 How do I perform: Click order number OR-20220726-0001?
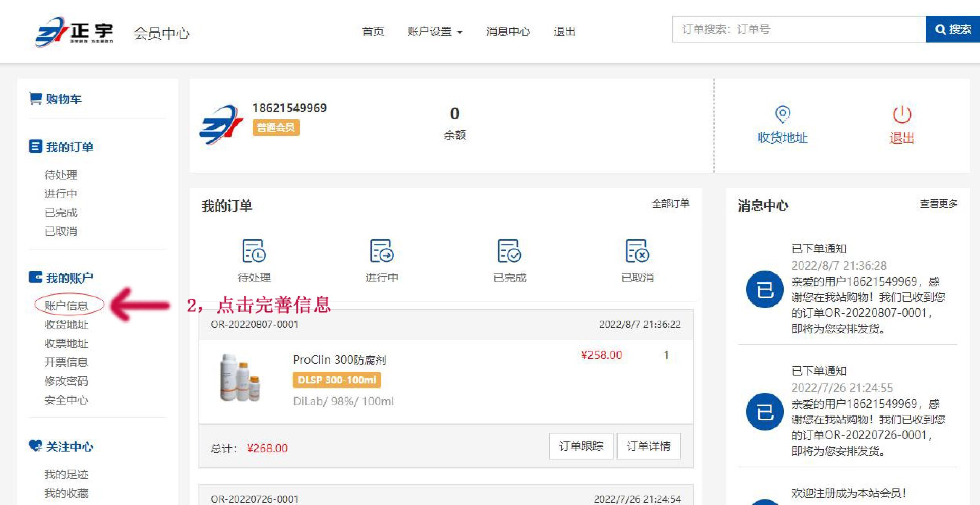tap(255, 499)
